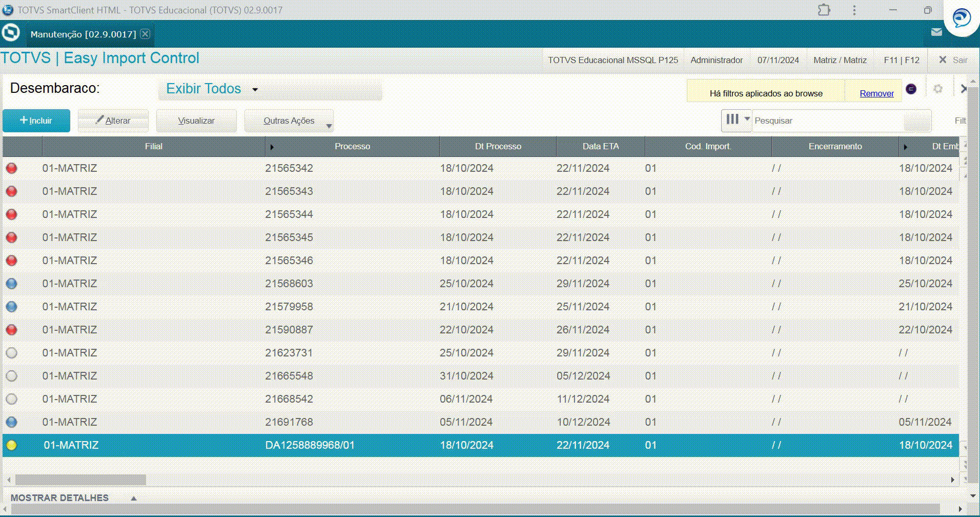Sort by the Data ETA column header

(x=601, y=147)
